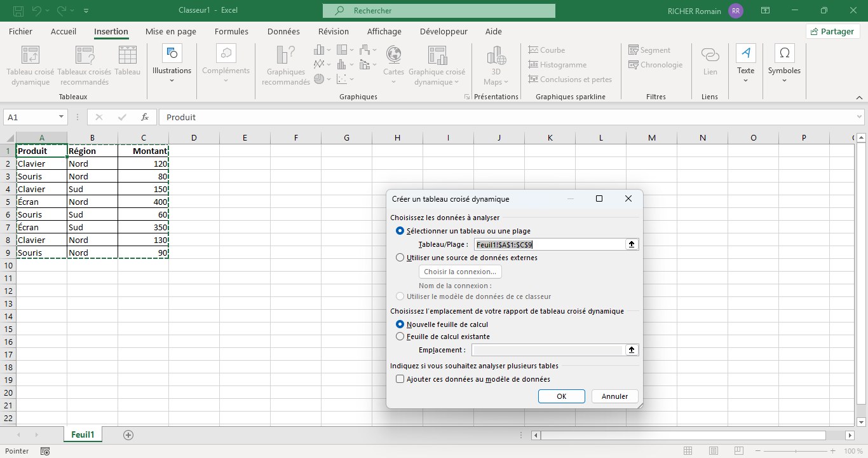Click the Annuler button
This screenshot has height=458, width=868.
point(614,396)
